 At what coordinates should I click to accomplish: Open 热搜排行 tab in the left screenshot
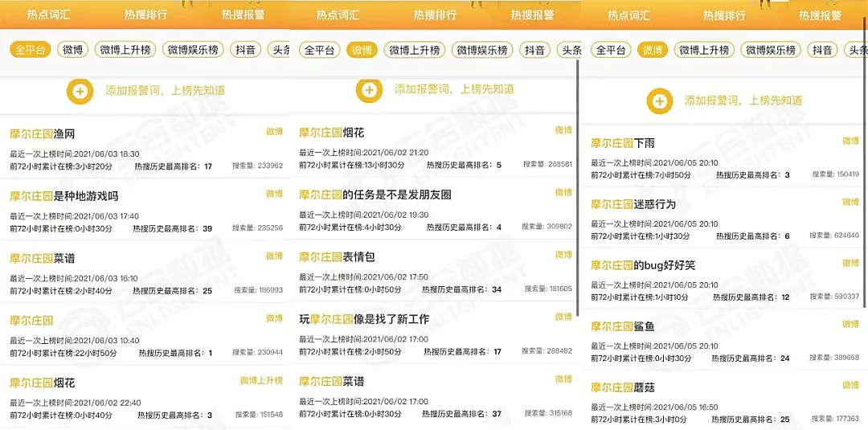[145, 15]
